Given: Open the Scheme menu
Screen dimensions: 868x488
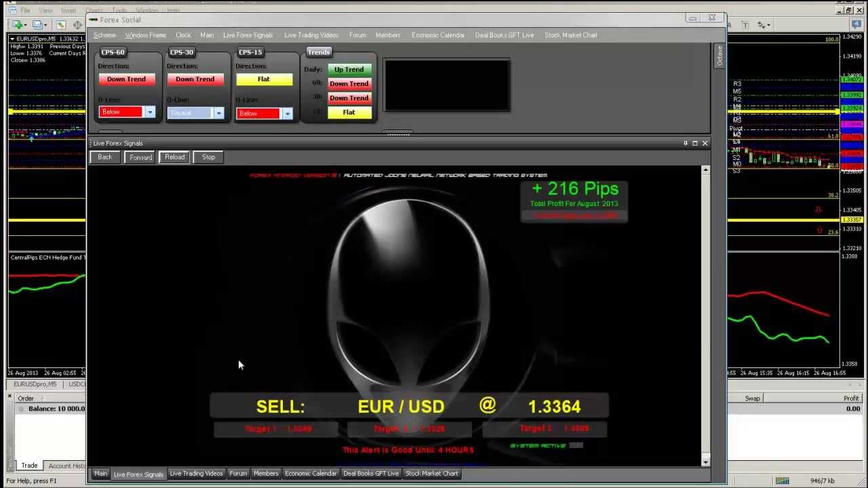Looking at the screenshot, I should tap(104, 35).
